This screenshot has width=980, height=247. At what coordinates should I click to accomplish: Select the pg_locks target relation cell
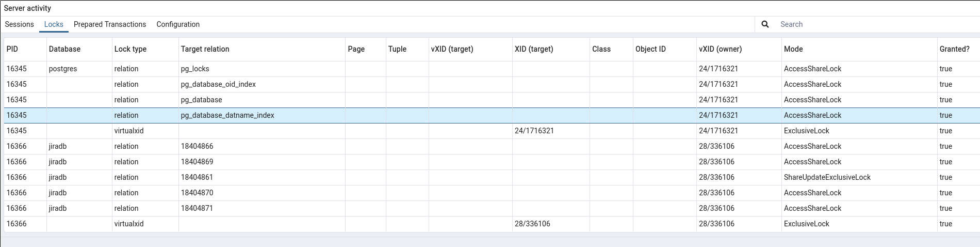coord(262,69)
